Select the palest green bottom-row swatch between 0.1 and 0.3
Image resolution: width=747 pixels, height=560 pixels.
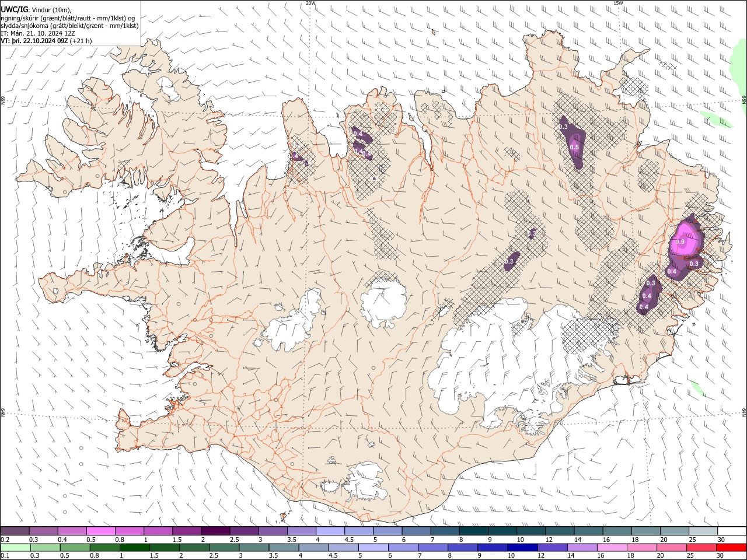15,547
